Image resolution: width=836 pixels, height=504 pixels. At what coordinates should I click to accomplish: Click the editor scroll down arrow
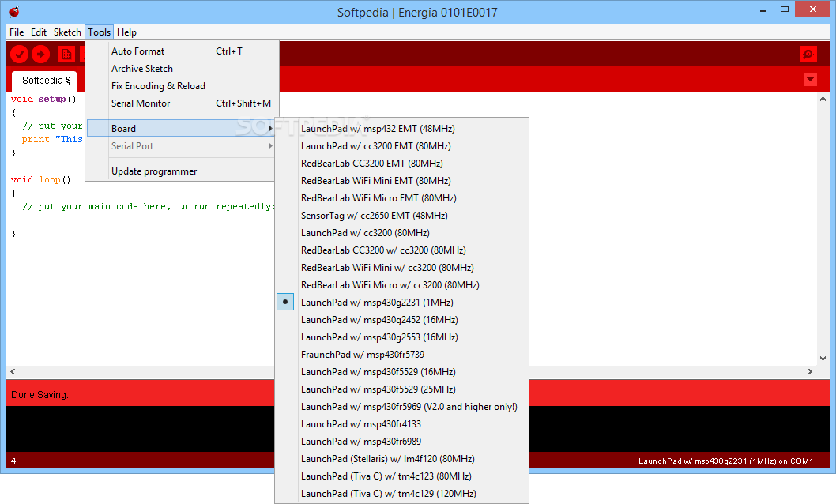click(x=823, y=359)
